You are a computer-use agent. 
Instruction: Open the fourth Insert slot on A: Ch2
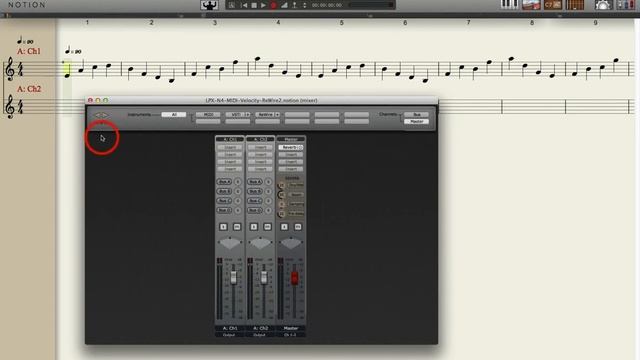point(260,169)
